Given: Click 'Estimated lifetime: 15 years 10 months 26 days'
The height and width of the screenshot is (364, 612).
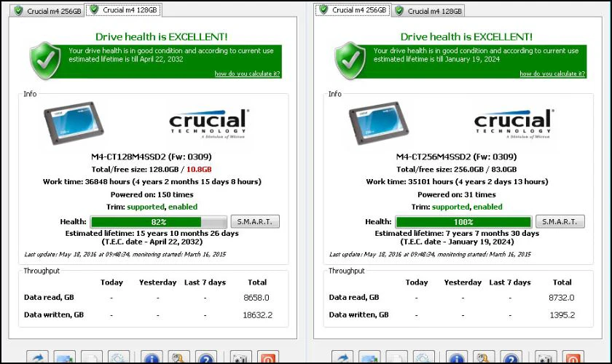Looking at the screenshot, I should coord(152,233).
